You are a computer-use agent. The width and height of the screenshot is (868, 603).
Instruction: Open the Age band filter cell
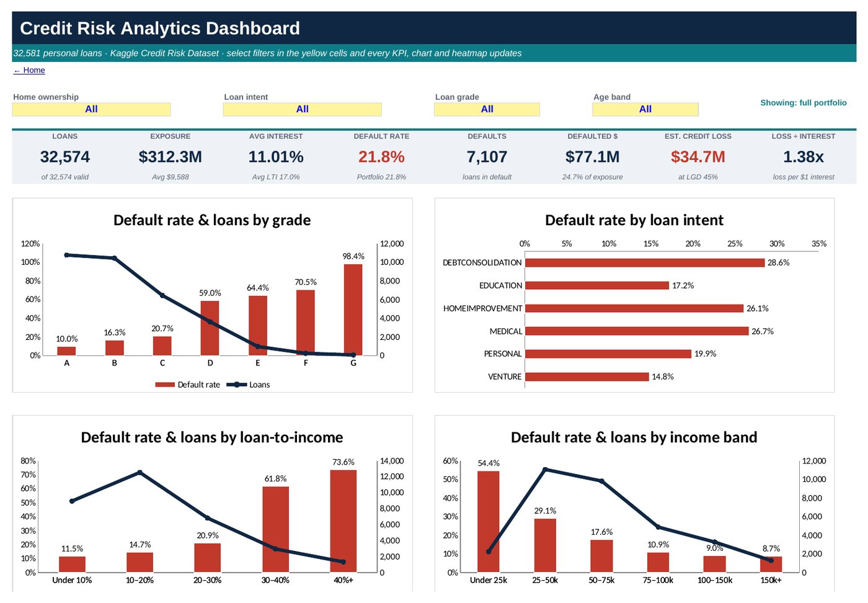click(x=645, y=109)
